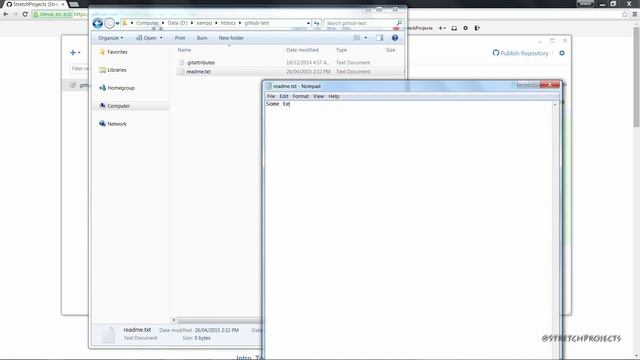Open the address bar history dropdown arrow

coord(308,23)
